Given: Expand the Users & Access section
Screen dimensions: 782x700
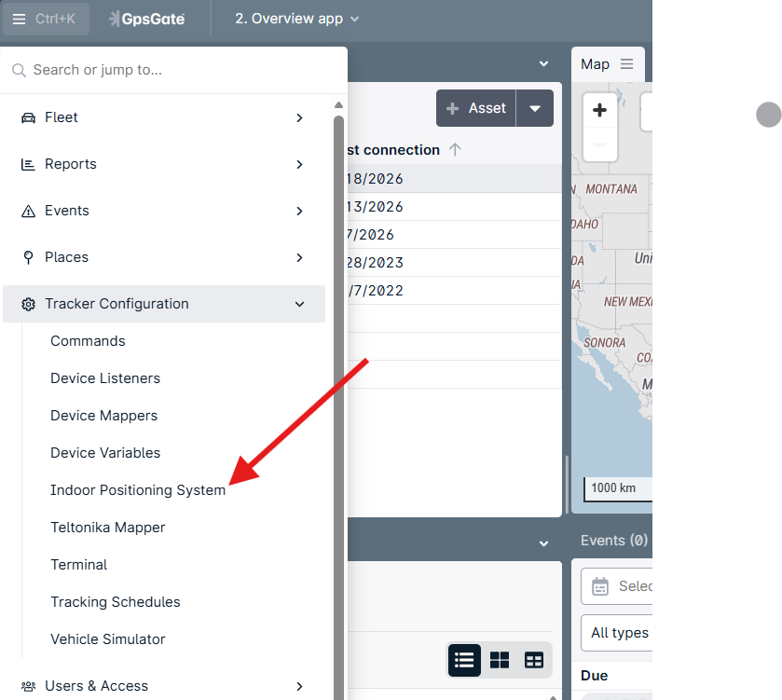Looking at the screenshot, I should [164, 686].
